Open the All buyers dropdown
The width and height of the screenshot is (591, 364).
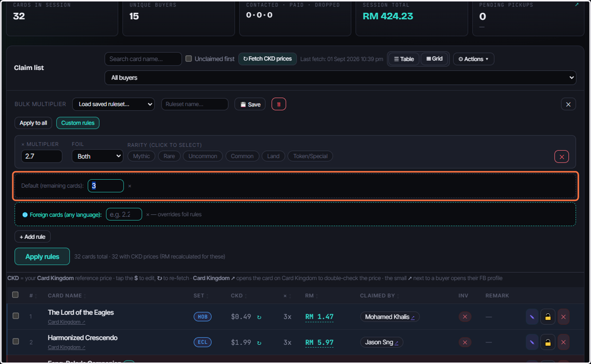coord(340,78)
